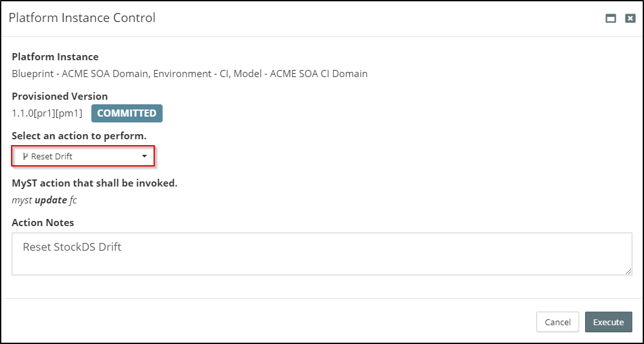This screenshot has height=344, width=644.
Task: Click the MyST action invoked label
Action: click(x=95, y=183)
